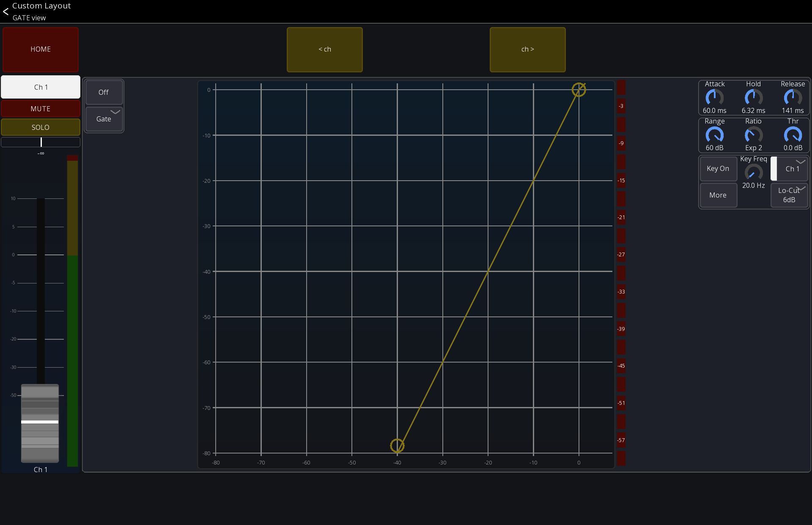Click the gain reduction meter beside graph

point(621,273)
